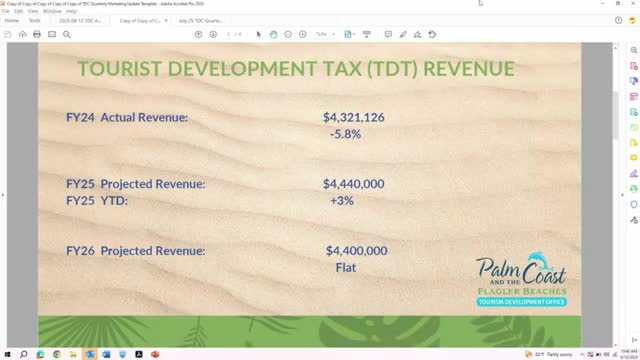640x360 pixels.
Task: Open the Help menu
Action: point(71,11)
